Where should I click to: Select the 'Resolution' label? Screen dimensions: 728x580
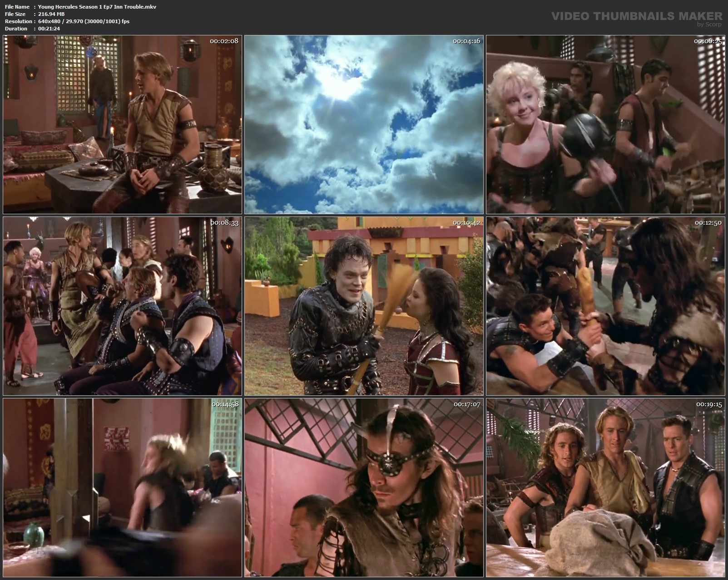tap(18, 21)
